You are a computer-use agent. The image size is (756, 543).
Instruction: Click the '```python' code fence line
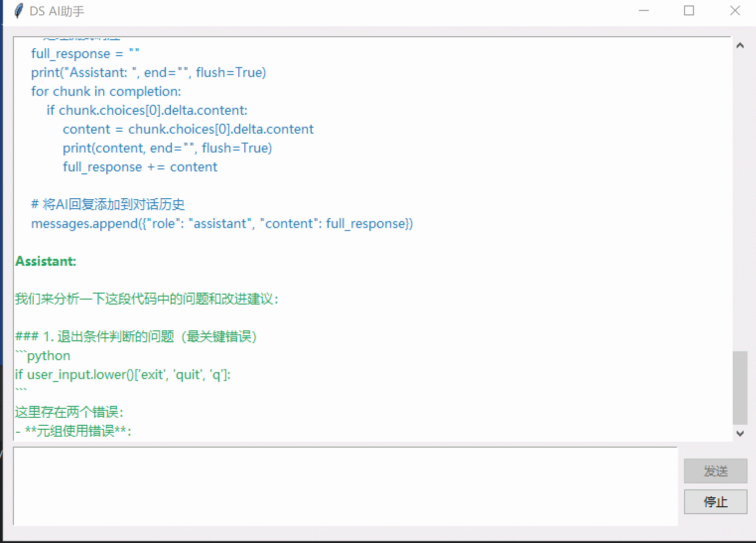pos(43,356)
